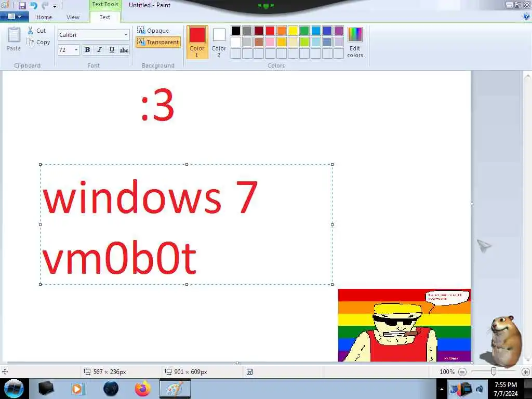
Task: Activate the Color 2 button
Action: point(219,42)
